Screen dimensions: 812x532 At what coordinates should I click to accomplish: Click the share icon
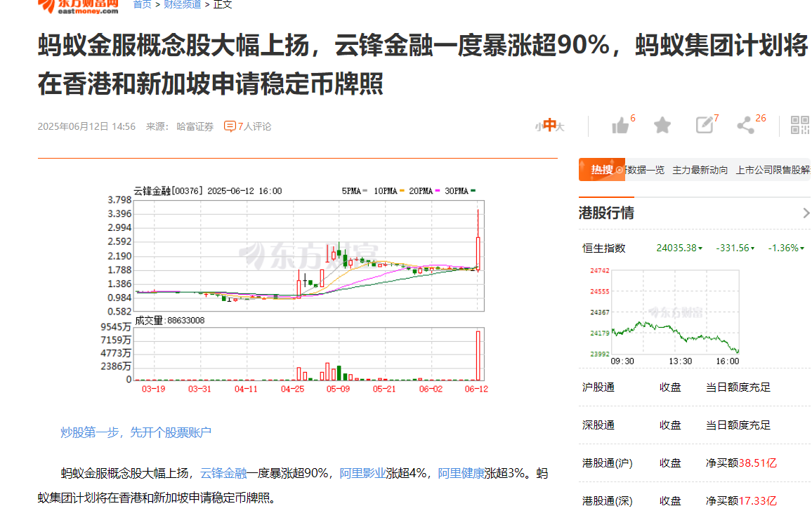tap(746, 125)
